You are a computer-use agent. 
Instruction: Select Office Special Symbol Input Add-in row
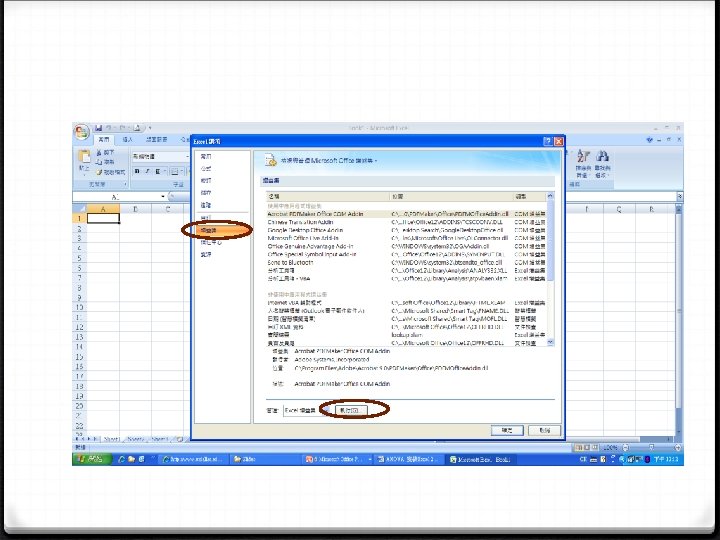406,254
